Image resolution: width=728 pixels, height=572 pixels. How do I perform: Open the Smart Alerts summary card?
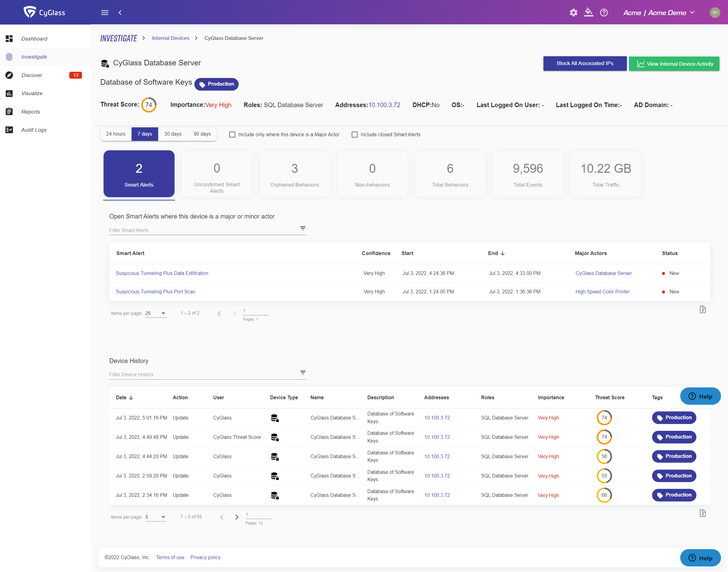[139, 174]
